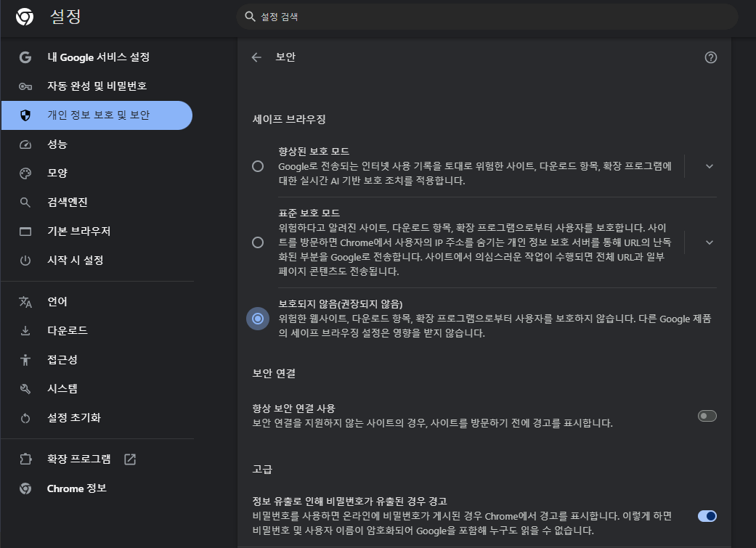Disable the 비밀번호 유출 경고 toggle
This screenshot has width=756, height=548.
(707, 516)
